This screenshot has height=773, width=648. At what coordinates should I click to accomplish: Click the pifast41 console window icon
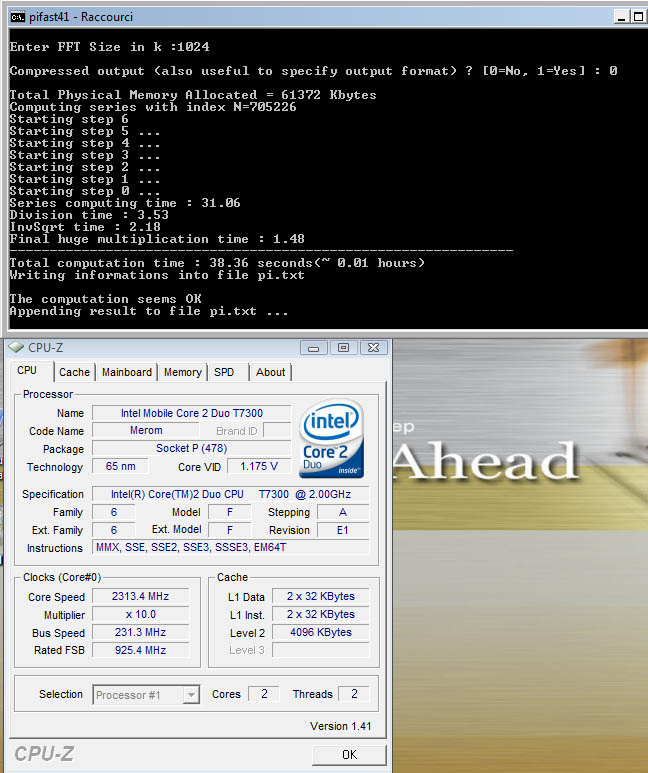click(18, 17)
